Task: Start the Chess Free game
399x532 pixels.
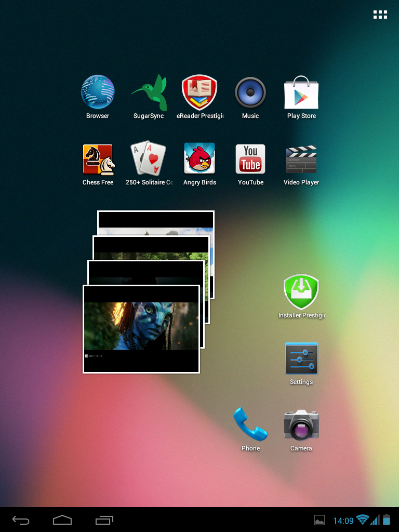Action: point(98,164)
